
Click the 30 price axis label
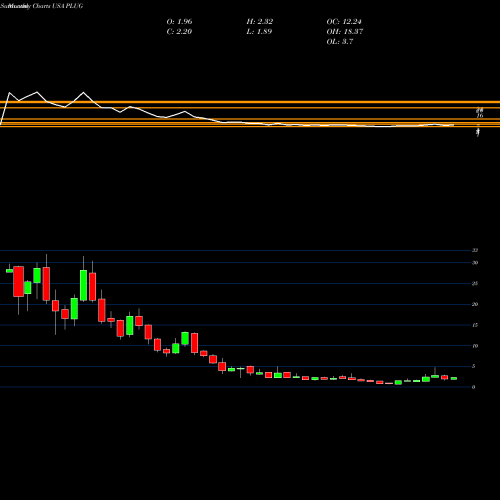click(475, 263)
